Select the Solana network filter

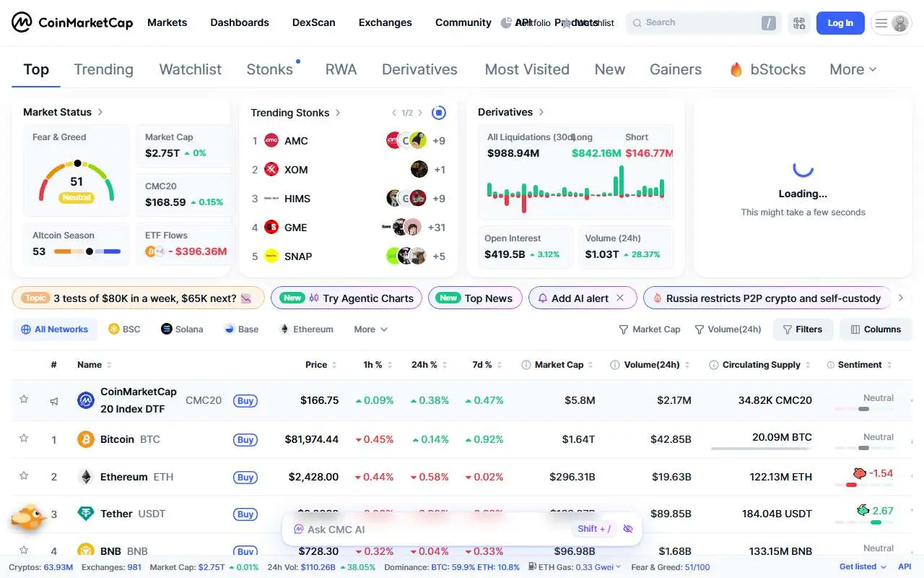point(182,329)
